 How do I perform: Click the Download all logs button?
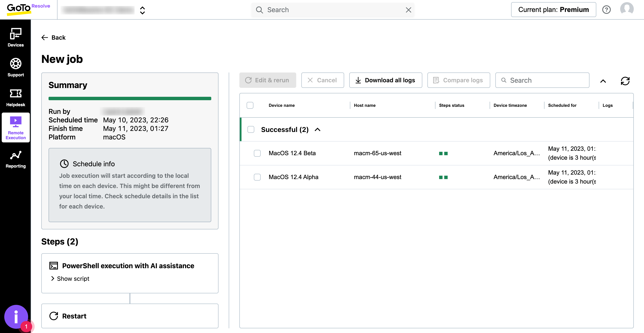click(x=385, y=80)
